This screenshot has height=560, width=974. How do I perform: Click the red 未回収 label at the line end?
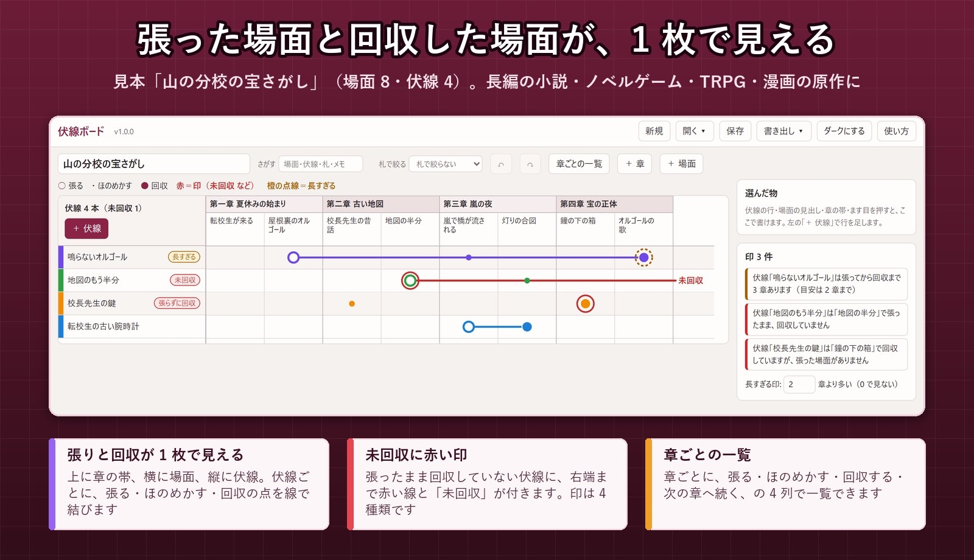click(x=691, y=281)
